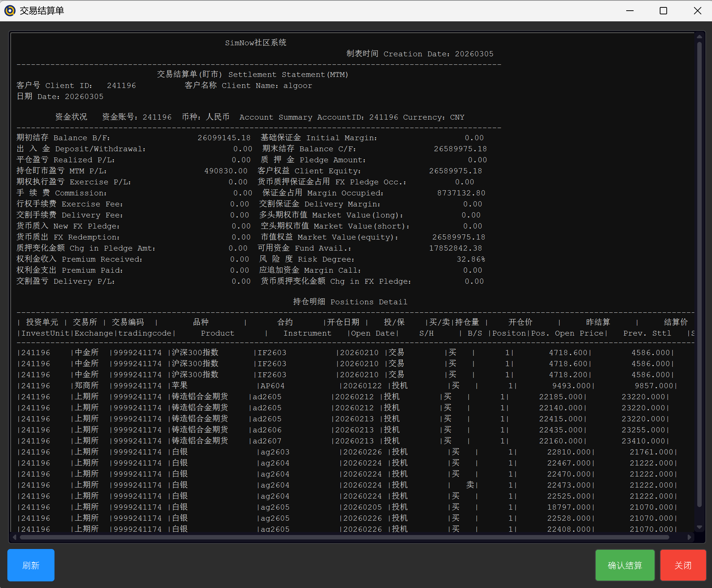The image size is (712, 588).
Task: Click vertical scrollbar down arrow
Action: pos(699,527)
